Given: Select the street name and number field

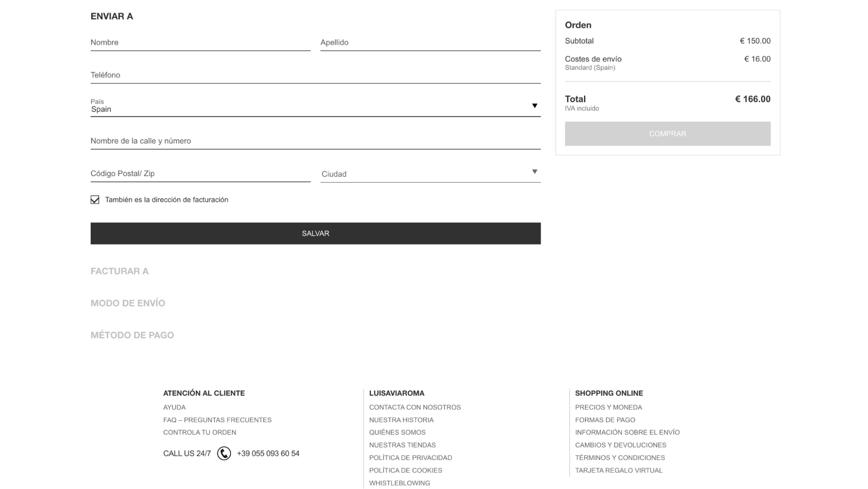Looking at the screenshot, I should [x=315, y=141].
